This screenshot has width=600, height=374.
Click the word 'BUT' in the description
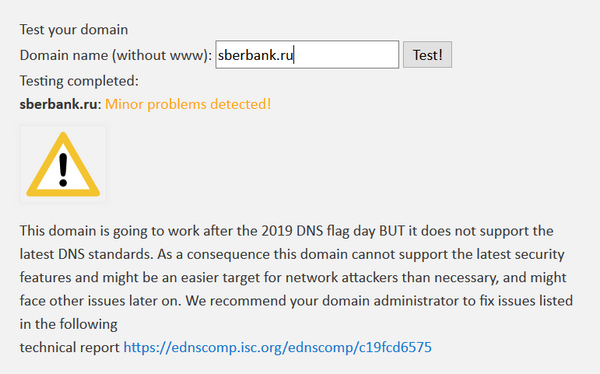point(392,231)
